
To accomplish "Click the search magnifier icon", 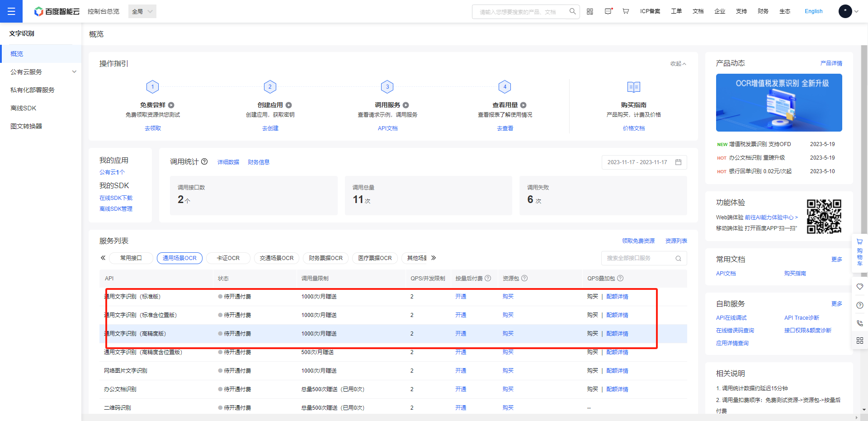I will [572, 11].
